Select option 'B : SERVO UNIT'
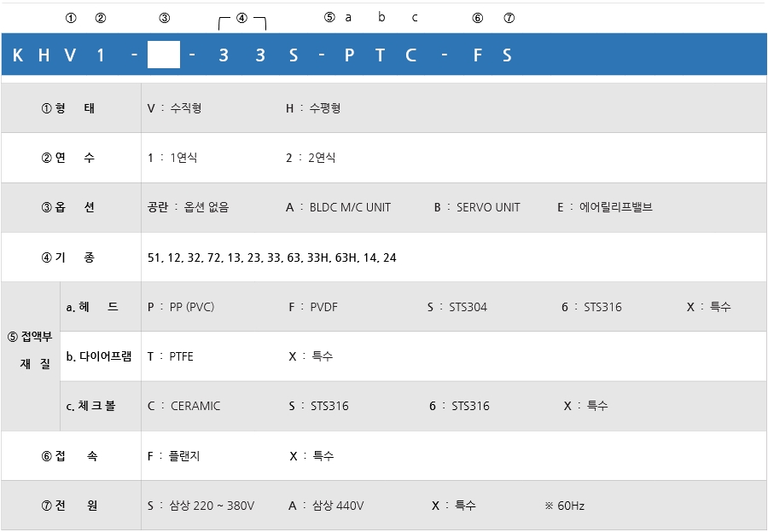This screenshot has width=768, height=532. 476,207
